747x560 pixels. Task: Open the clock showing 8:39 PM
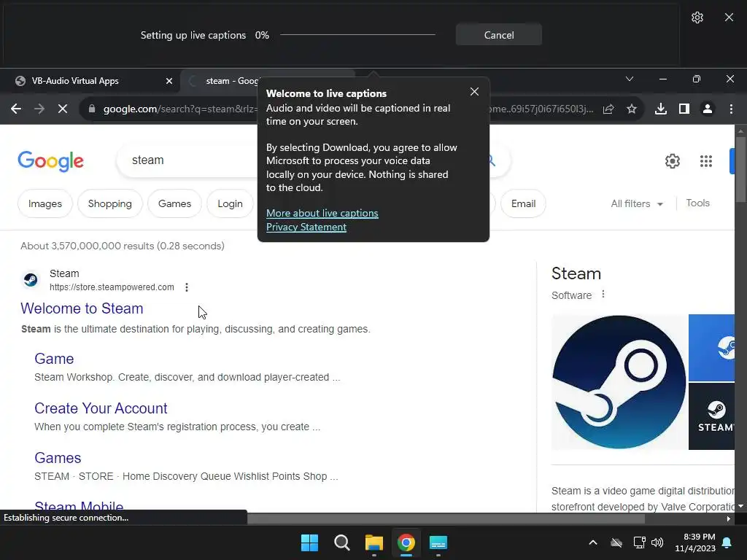click(695, 542)
